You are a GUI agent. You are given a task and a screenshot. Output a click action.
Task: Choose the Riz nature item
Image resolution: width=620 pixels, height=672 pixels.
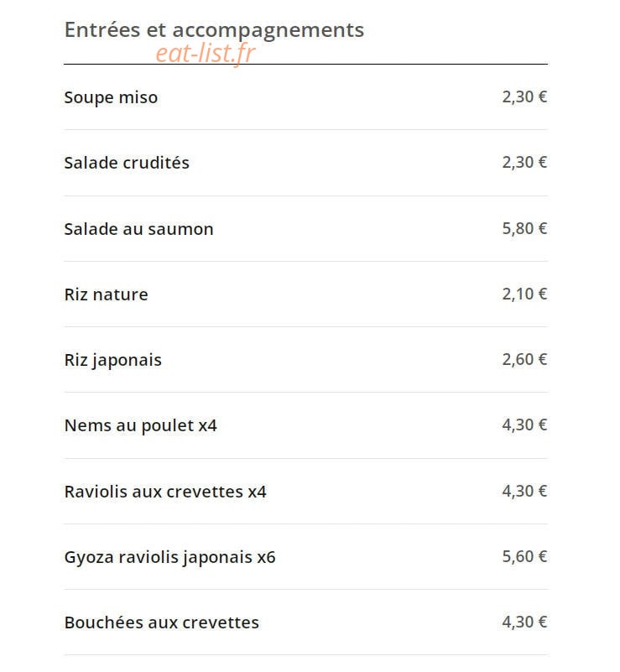pyautogui.click(x=106, y=294)
